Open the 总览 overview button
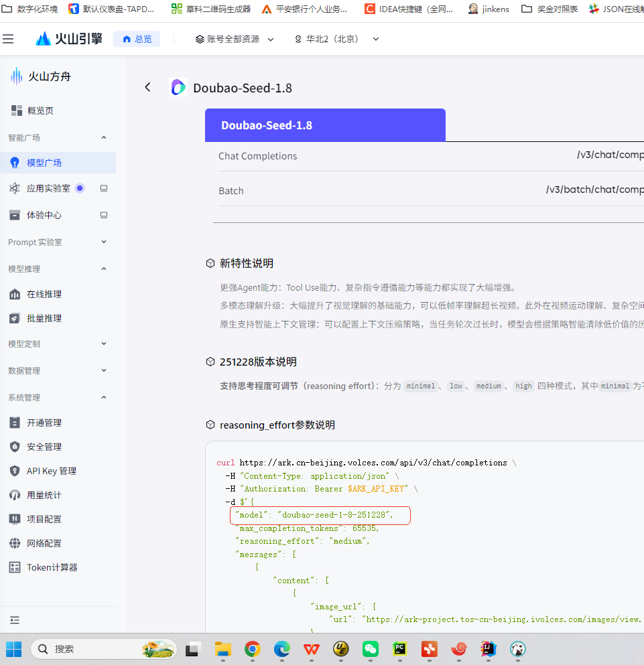 tap(137, 39)
